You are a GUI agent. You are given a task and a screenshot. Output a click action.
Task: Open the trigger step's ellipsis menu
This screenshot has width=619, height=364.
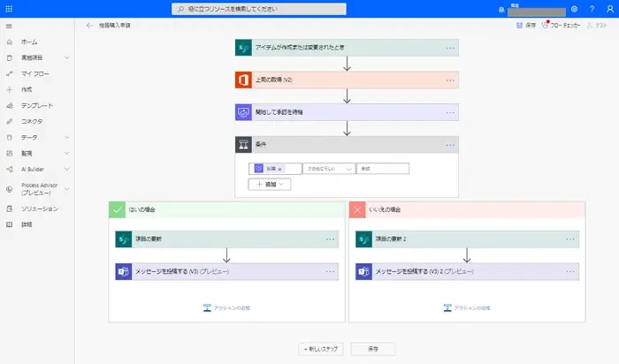pyautogui.click(x=450, y=48)
